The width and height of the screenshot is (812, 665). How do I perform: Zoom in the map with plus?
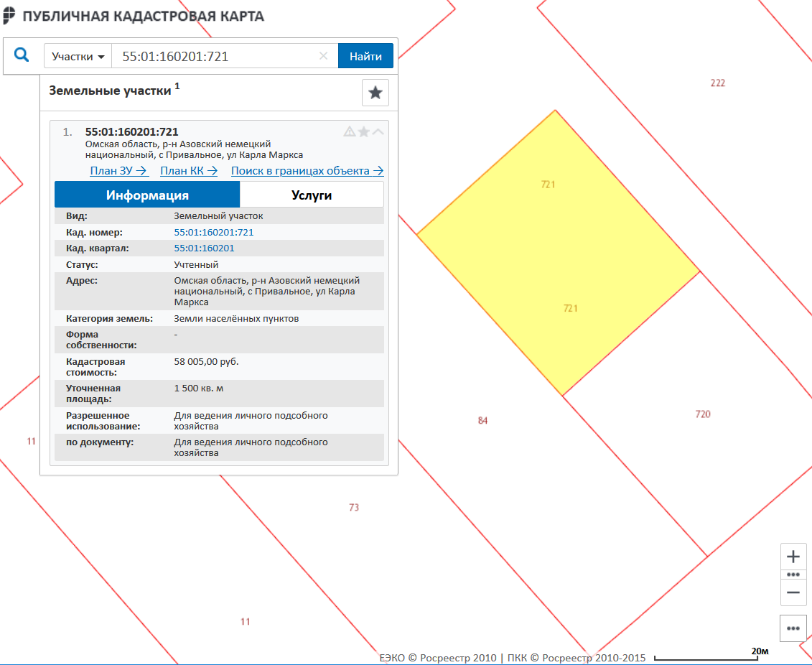(793, 557)
